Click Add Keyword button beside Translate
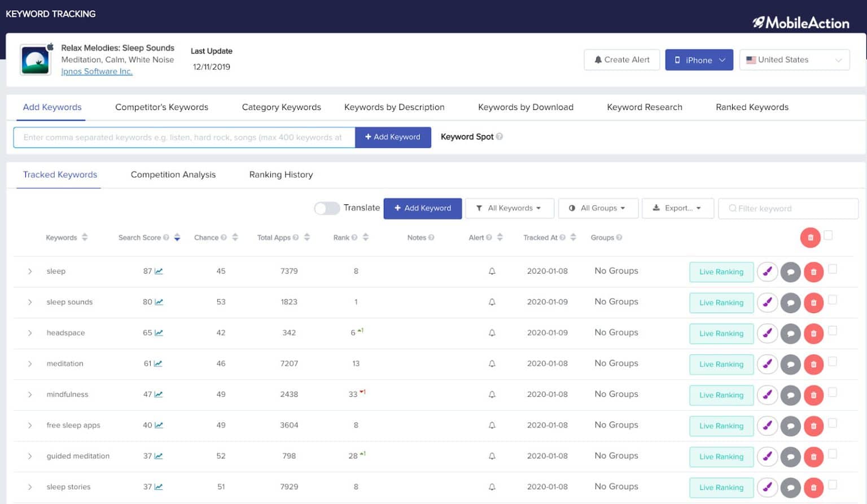Screen dimensions: 867x504 click(x=422, y=208)
